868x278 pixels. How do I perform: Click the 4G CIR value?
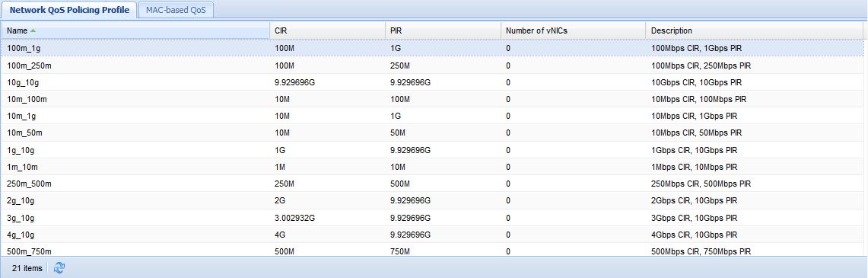pyautogui.click(x=280, y=235)
